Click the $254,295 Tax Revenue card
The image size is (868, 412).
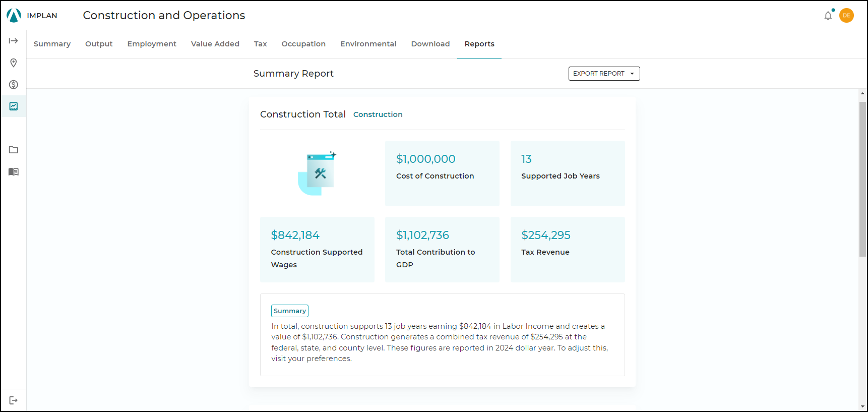click(568, 250)
